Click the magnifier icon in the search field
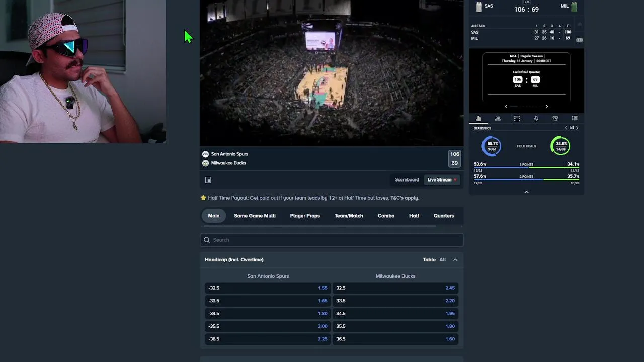This screenshot has height=362, width=644. (207, 240)
